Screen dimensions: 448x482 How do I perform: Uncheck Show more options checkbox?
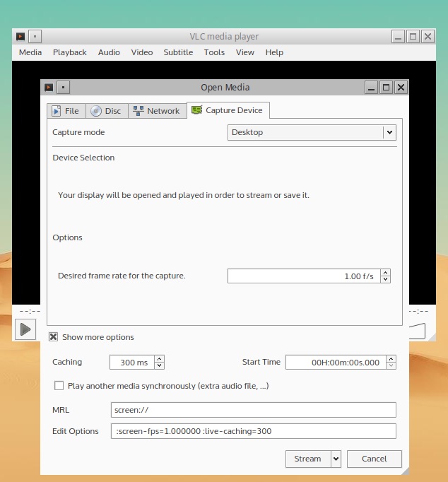(x=53, y=337)
